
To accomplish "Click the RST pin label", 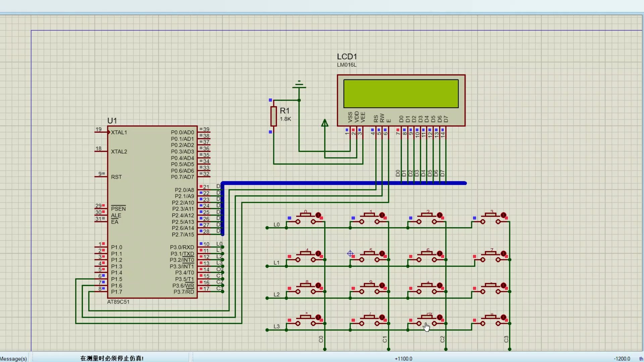I will pyautogui.click(x=116, y=177).
